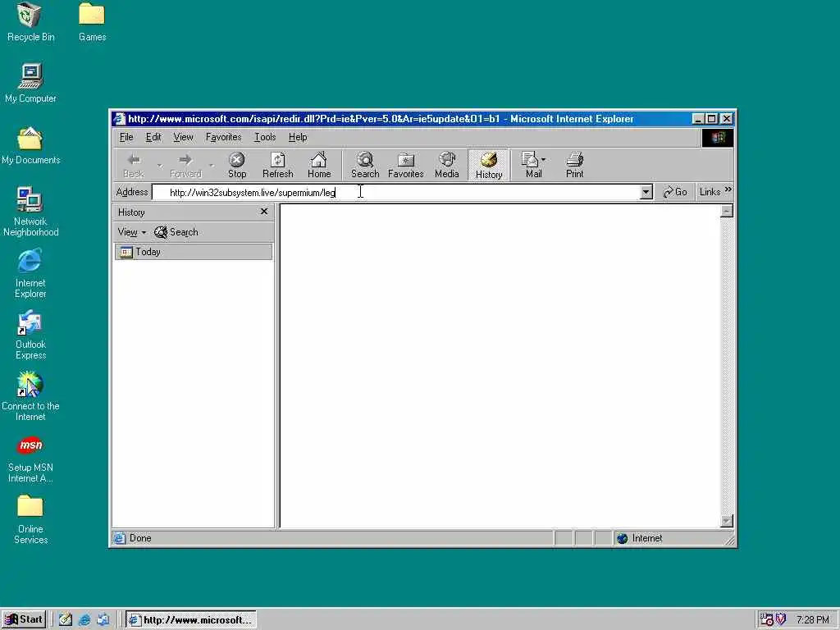Print the current page
Viewport: 840px width, 630px height.
574,165
